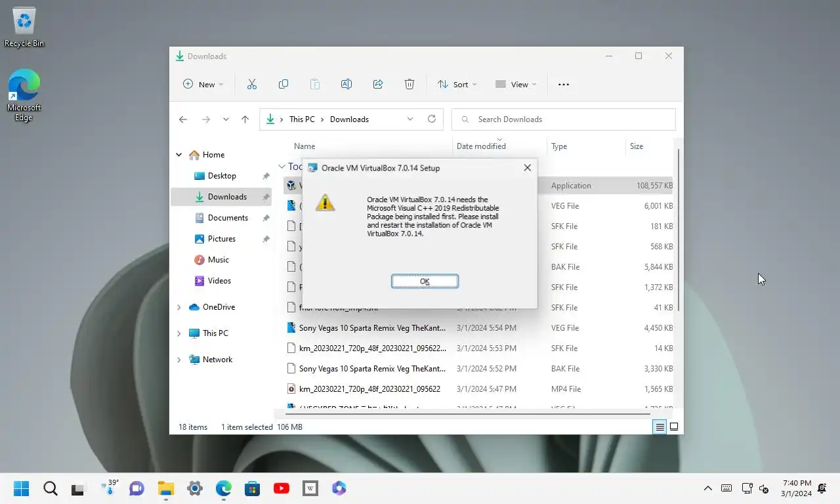Open the Chat app in taskbar
The image size is (840, 504).
pyautogui.click(x=136, y=488)
